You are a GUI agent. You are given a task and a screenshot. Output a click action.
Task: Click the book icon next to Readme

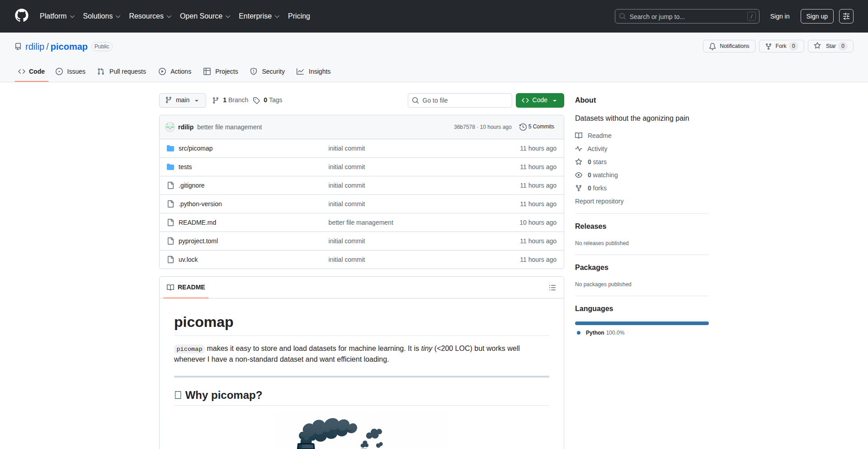coord(579,136)
